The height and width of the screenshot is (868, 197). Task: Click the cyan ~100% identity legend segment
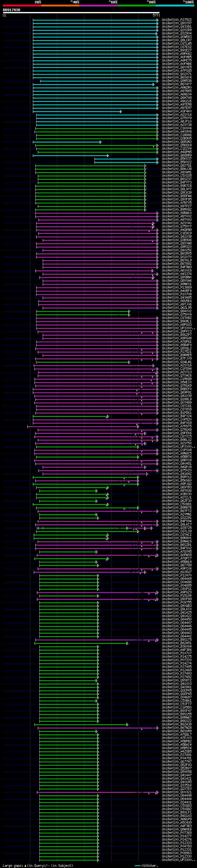pos(175,6)
